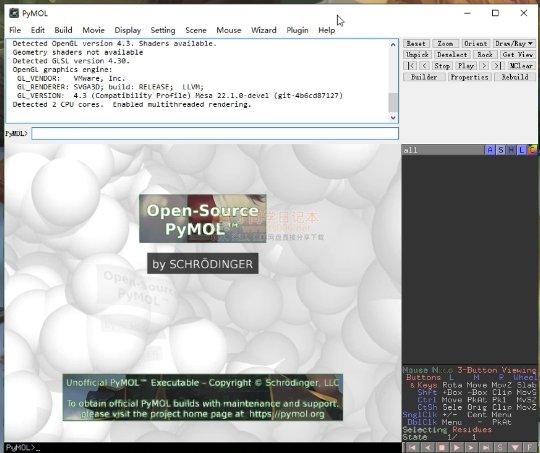
Task: Click step-forward icon in bottom playback bar
Action: [x=471, y=447]
